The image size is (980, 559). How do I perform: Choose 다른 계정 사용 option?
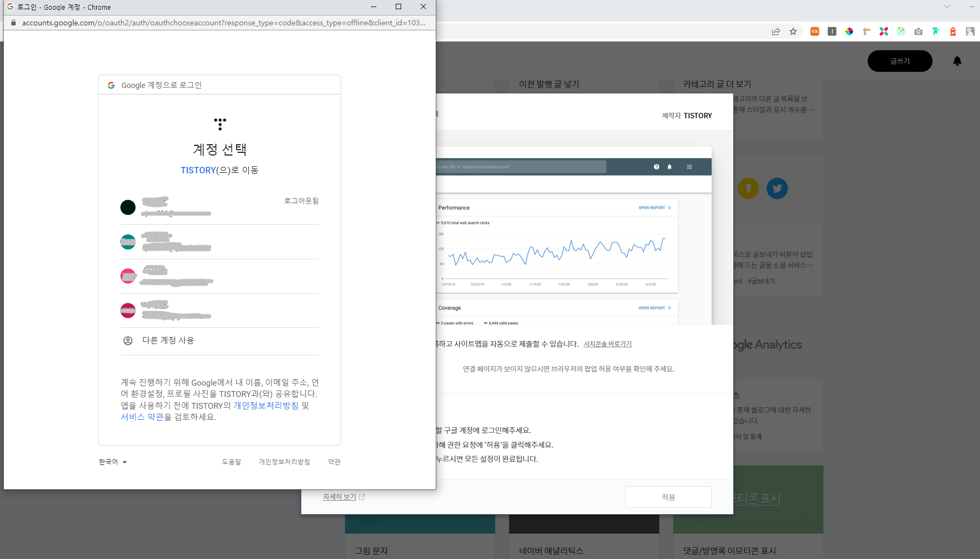pyautogui.click(x=220, y=341)
